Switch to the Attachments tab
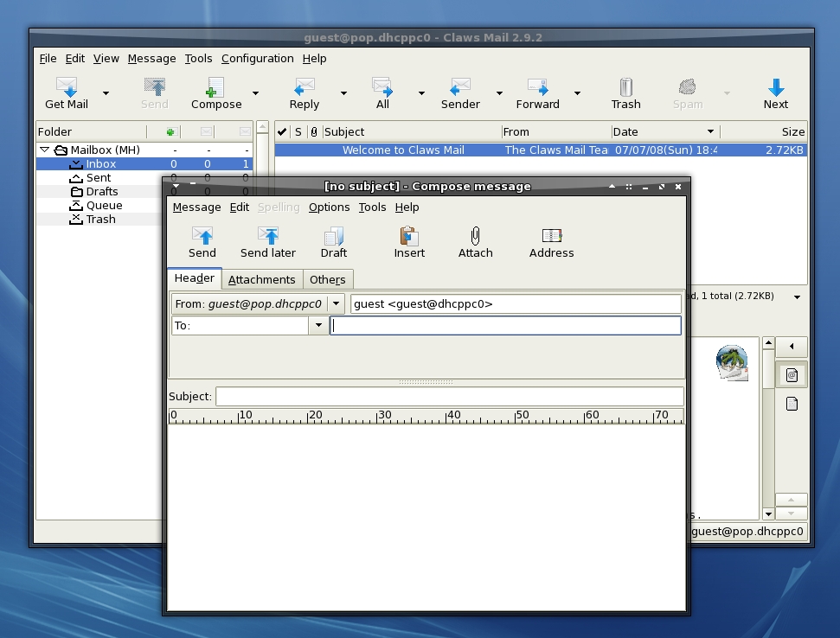 261,279
